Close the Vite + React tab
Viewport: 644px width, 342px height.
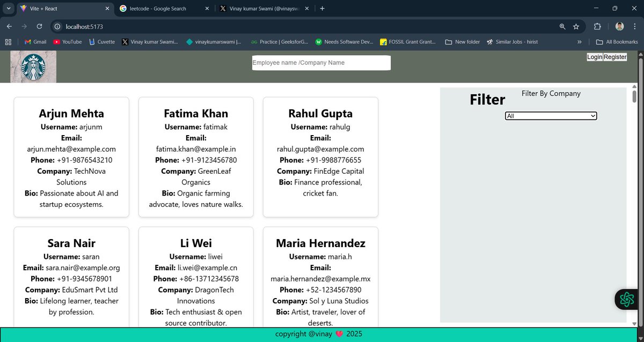coord(107,9)
